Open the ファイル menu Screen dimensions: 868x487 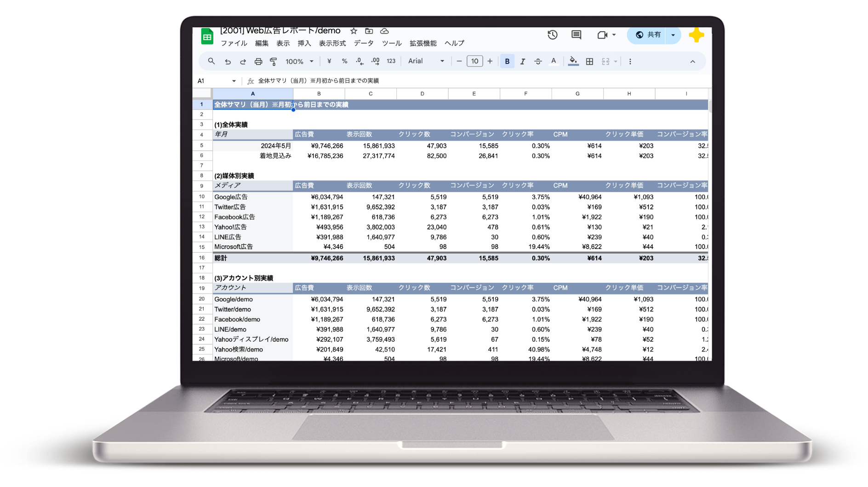click(x=234, y=43)
